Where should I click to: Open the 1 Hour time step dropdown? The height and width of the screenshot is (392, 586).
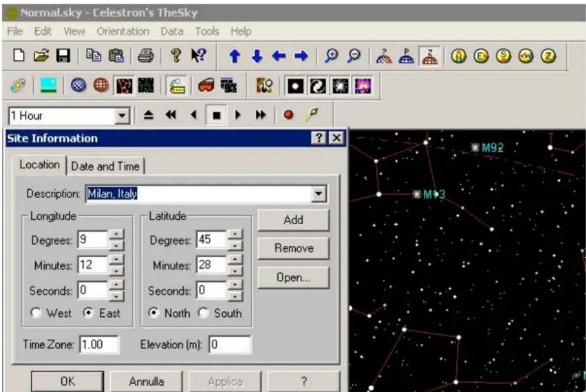(x=122, y=116)
